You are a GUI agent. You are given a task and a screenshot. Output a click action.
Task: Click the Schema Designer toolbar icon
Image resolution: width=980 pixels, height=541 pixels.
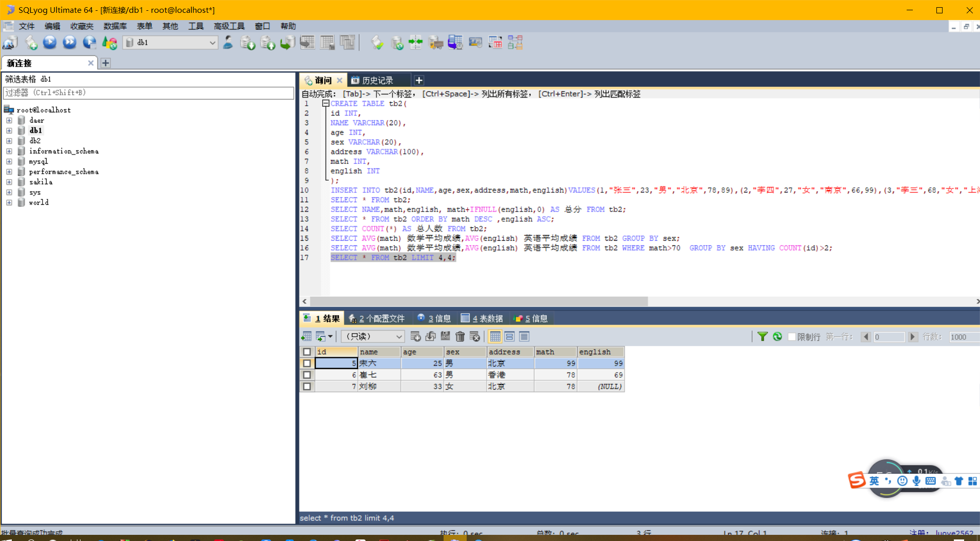tap(515, 43)
